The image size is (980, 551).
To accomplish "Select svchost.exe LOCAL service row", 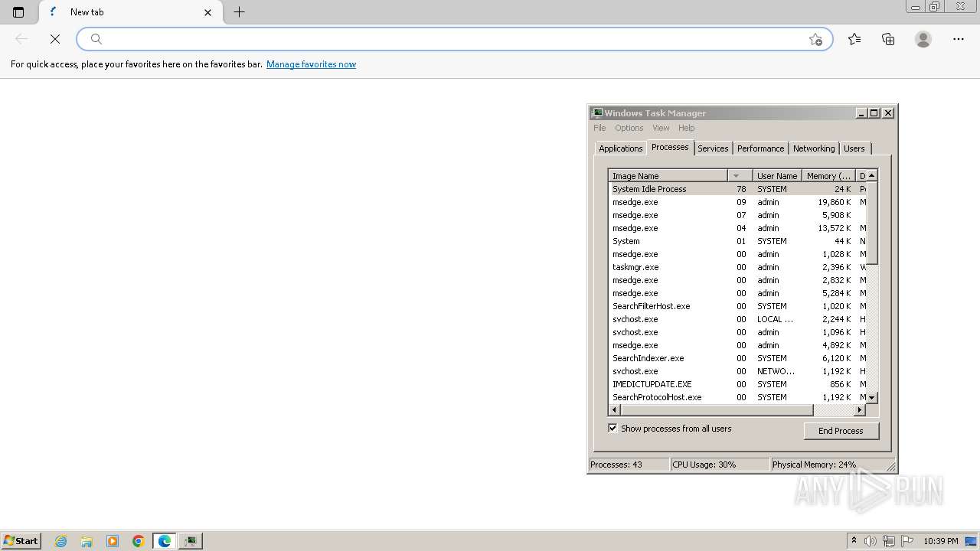I will (x=737, y=319).
